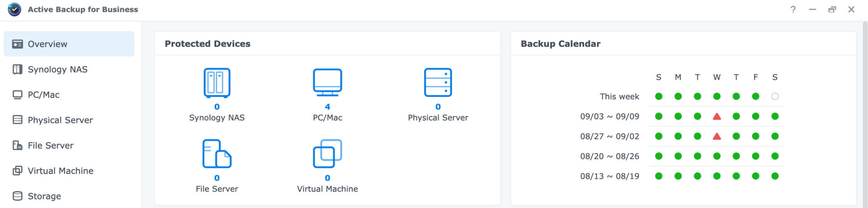868x208 pixels.
Task: Click the Synology NAS sidebar icon
Action: [x=18, y=69]
